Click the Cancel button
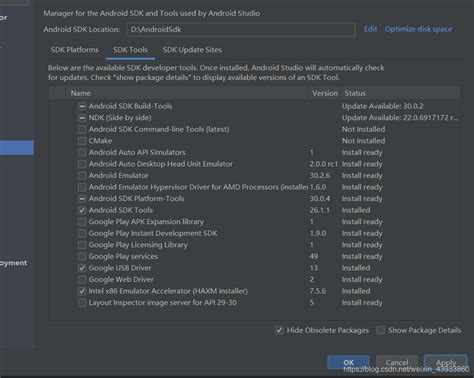 click(397, 362)
